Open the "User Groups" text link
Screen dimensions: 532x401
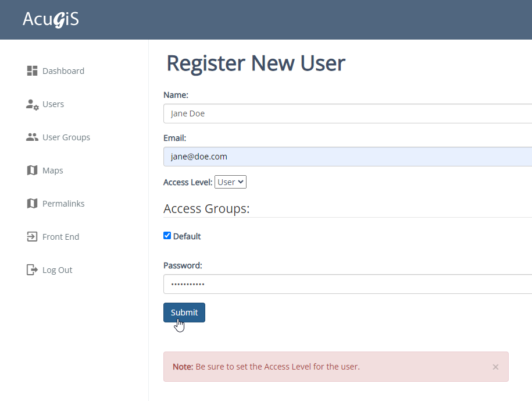pos(66,137)
